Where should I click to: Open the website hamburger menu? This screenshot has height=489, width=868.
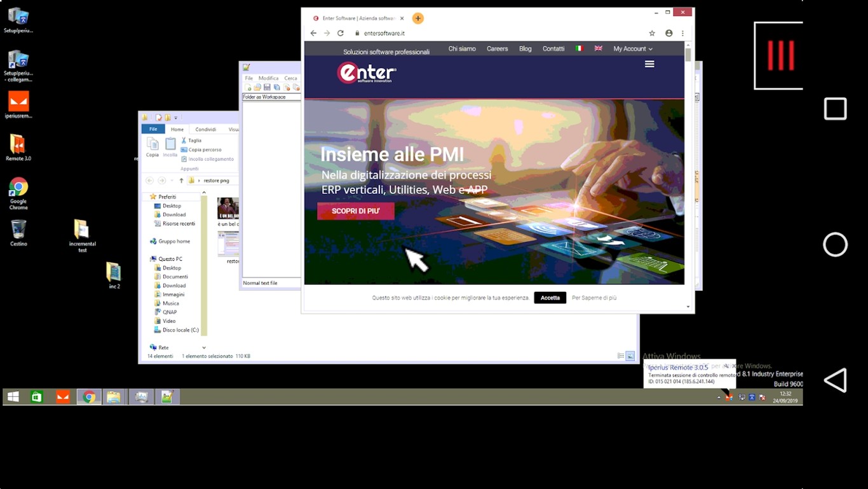click(649, 64)
